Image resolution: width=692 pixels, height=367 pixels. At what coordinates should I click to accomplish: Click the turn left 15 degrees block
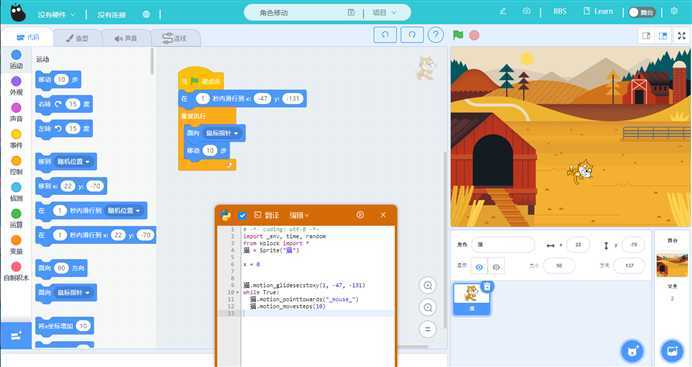click(64, 129)
